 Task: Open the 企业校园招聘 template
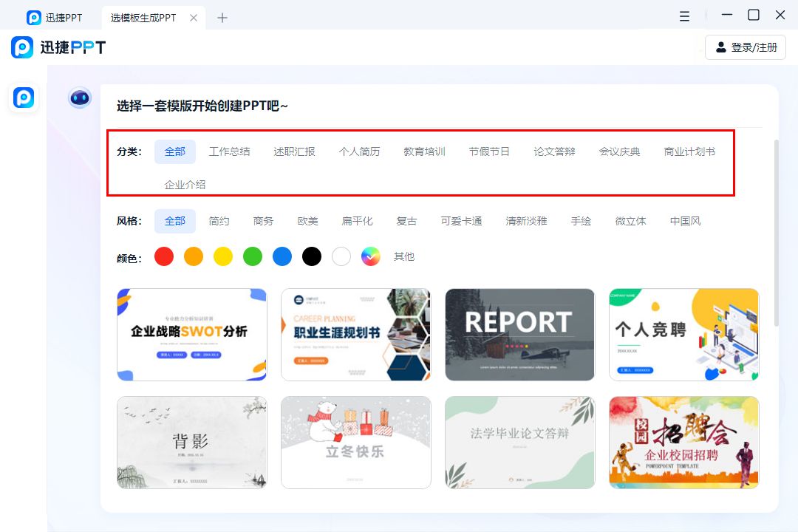(x=684, y=443)
